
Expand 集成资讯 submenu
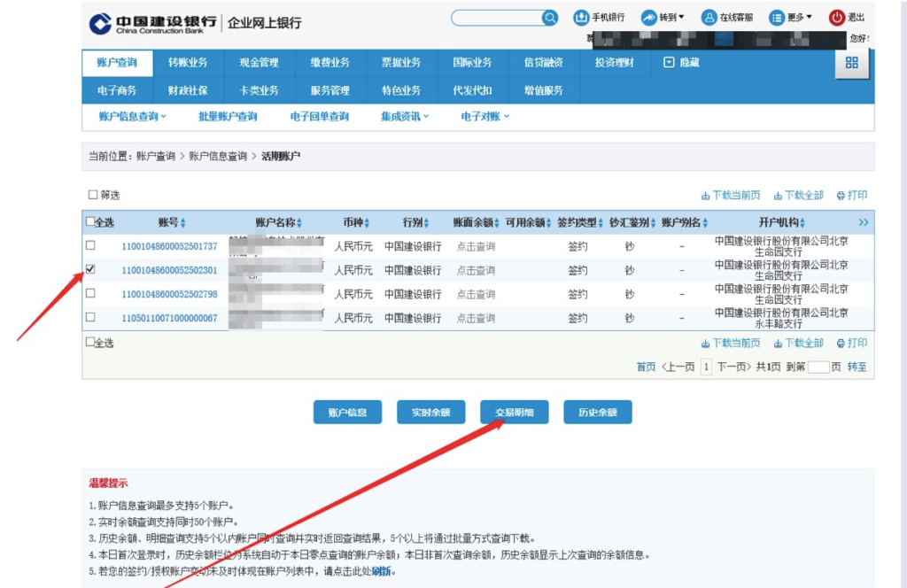[x=404, y=116]
